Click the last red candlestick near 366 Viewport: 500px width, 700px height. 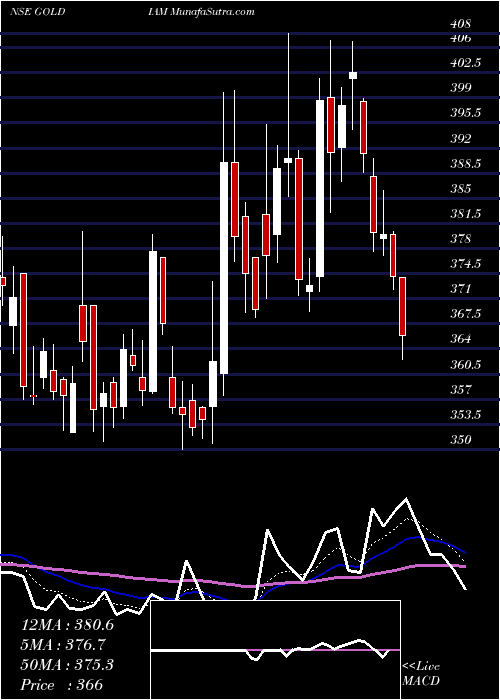coord(403,306)
